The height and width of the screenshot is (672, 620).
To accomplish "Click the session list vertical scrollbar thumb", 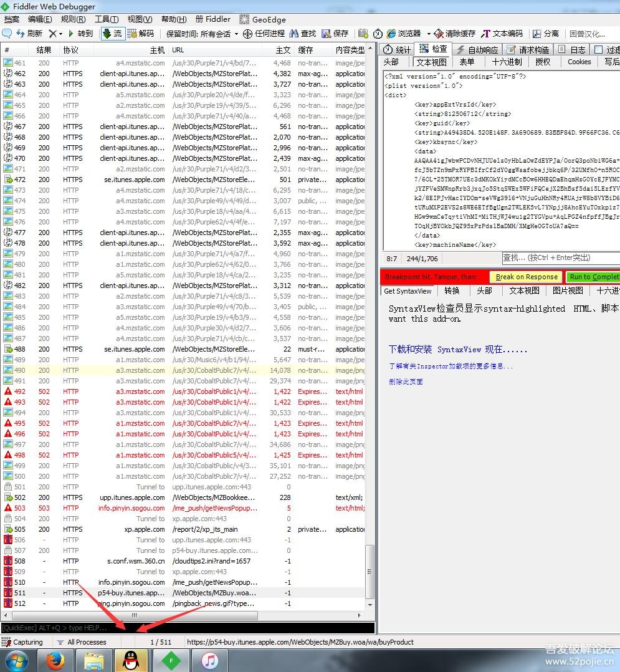I will pos(370,571).
